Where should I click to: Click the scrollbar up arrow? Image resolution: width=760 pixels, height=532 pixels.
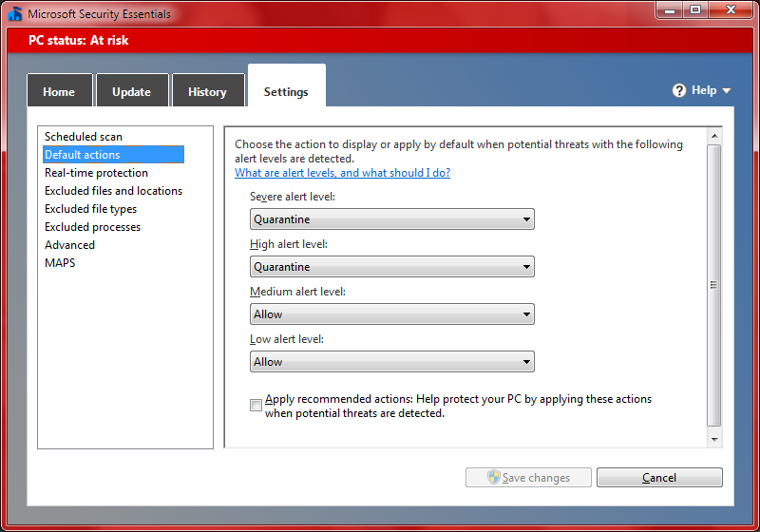click(x=714, y=136)
